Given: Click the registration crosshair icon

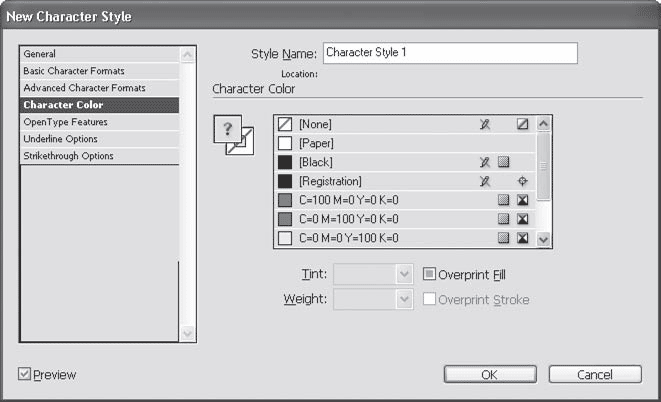Looking at the screenshot, I should (x=522, y=181).
